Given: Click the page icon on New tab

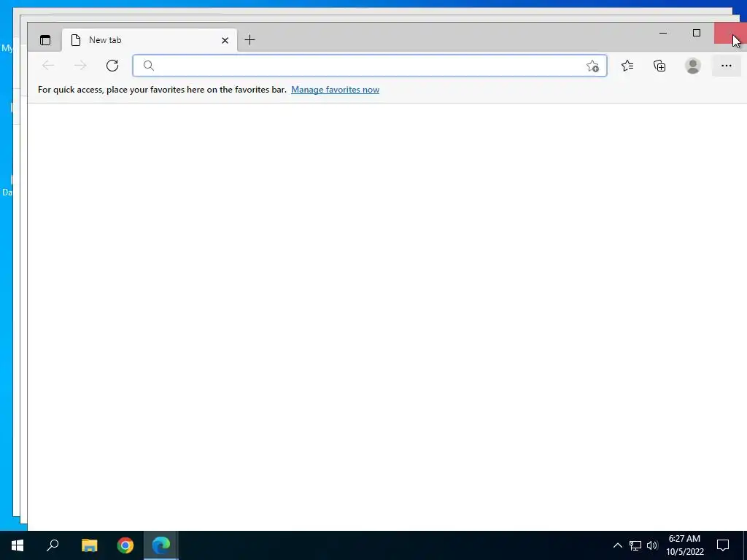Looking at the screenshot, I should coord(75,40).
